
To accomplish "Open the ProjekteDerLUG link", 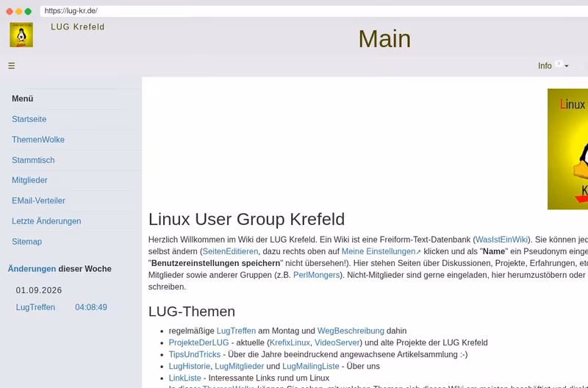I will click(x=198, y=342).
